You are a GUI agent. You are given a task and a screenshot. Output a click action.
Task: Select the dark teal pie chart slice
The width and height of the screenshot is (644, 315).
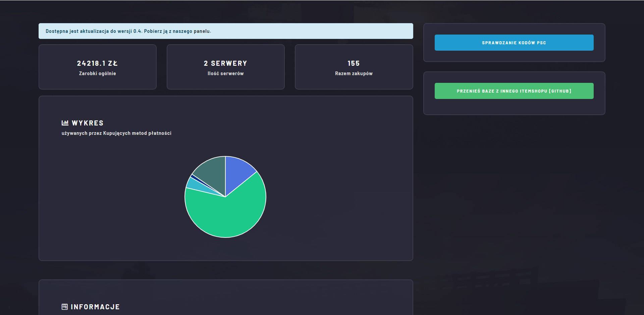(x=212, y=171)
